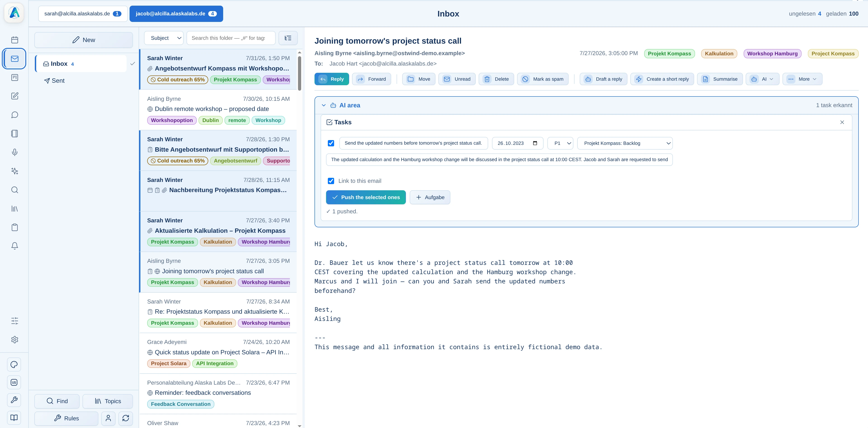Switch to jacob@alcilla.alaskalabs.de account tab
Screen dimensions: 868x428
click(176, 14)
